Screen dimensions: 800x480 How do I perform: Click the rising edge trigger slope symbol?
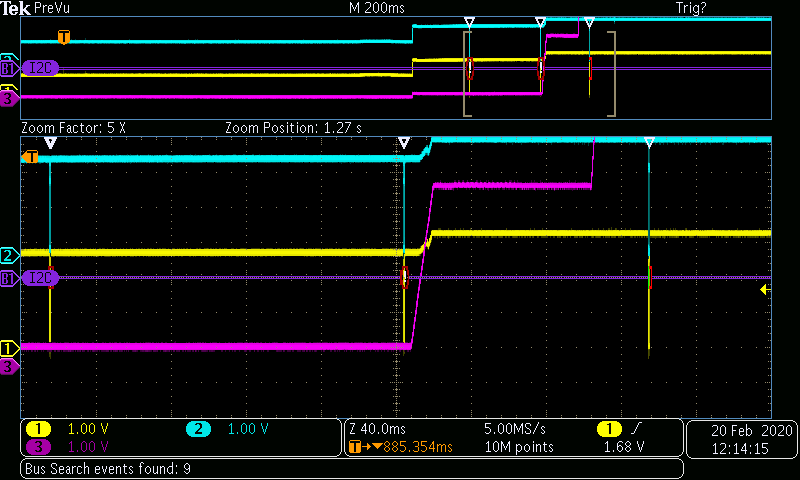pyautogui.click(x=636, y=429)
